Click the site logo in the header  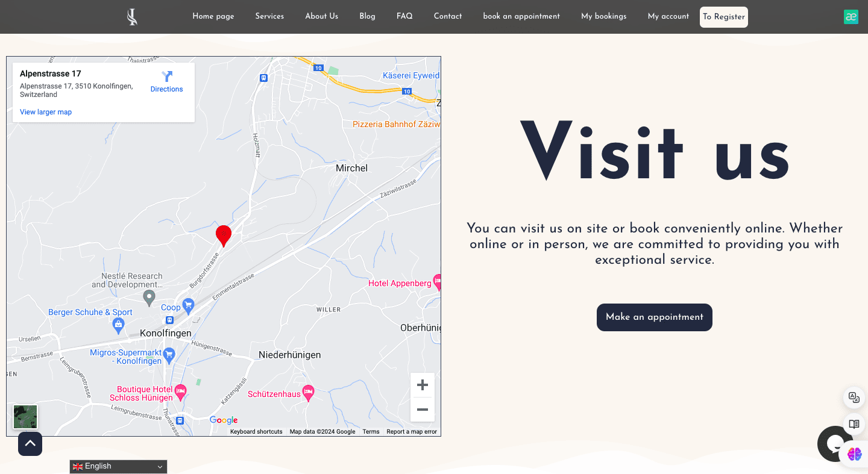pyautogui.click(x=132, y=17)
